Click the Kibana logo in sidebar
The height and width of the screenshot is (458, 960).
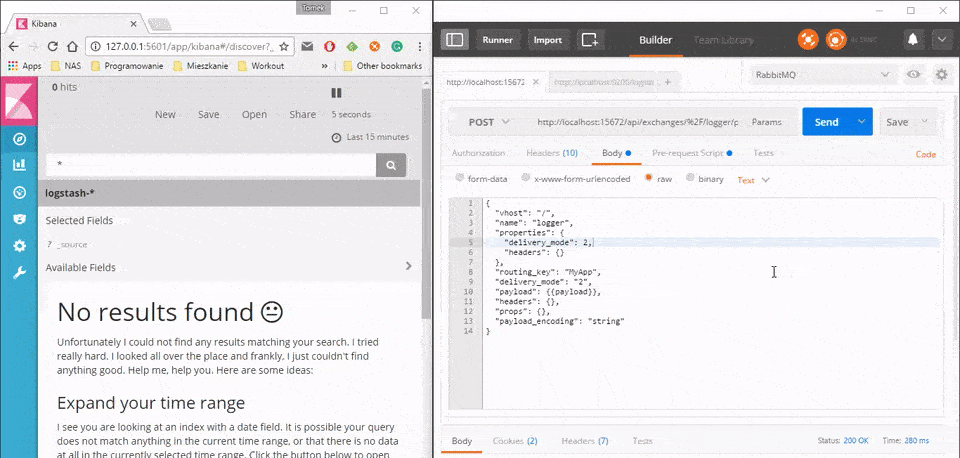tap(20, 101)
